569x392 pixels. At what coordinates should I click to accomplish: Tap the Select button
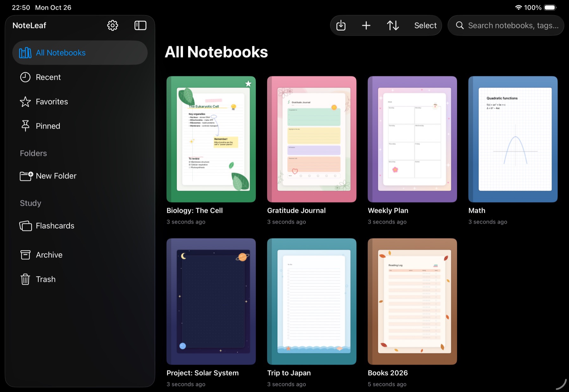pos(425,25)
